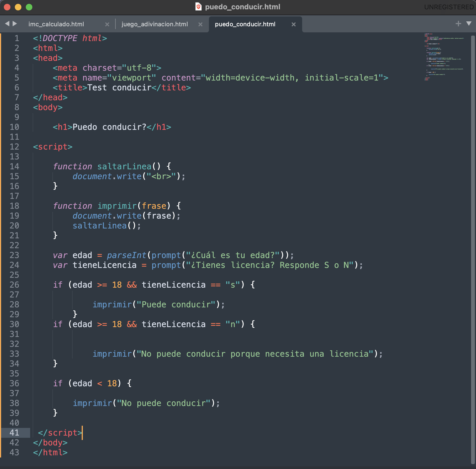Viewport: 476px width, 469px height.
Task: Click the closing </html> tag
Action: tap(50, 453)
